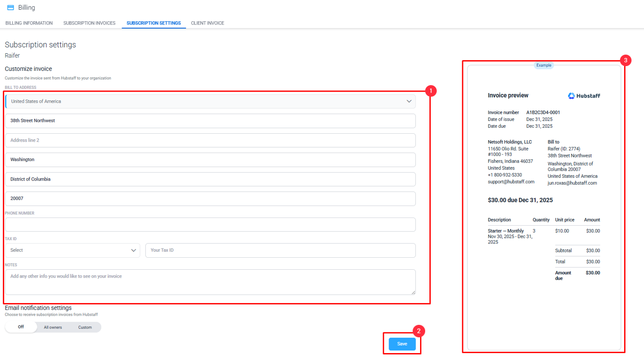Click the Your Tax ID input field
Viewport: 644px width, 360px height.
[280, 250]
